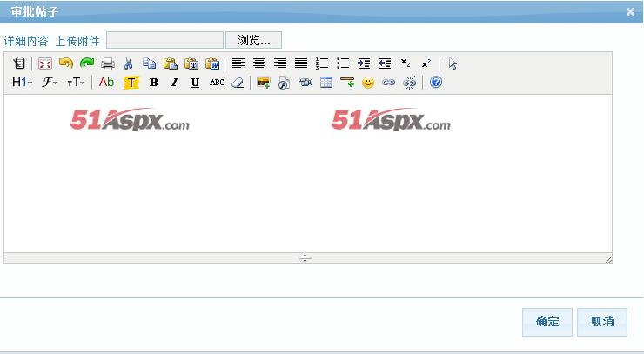Align text right

coord(280,63)
